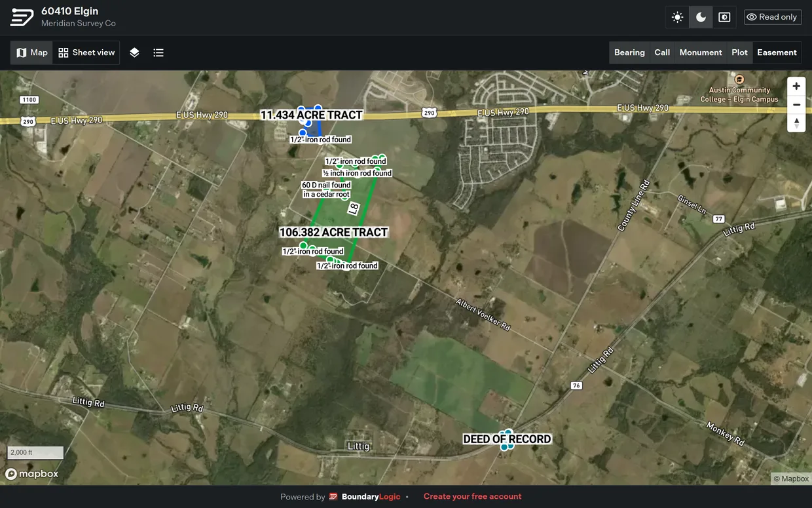Open the © Mapbox attribution link
Viewport: 812px width, 508px height.
tap(791, 479)
